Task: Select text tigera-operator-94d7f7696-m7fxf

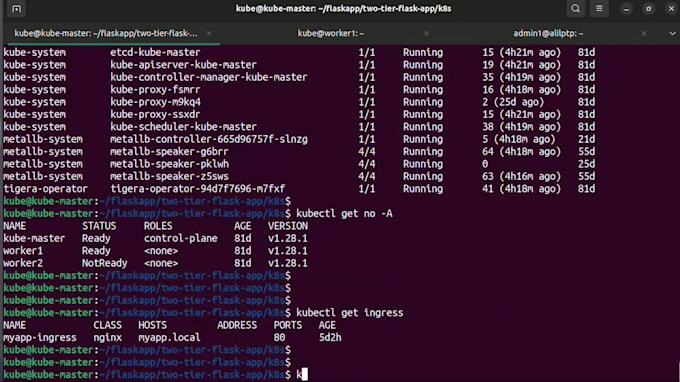Action: coord(197,189)
